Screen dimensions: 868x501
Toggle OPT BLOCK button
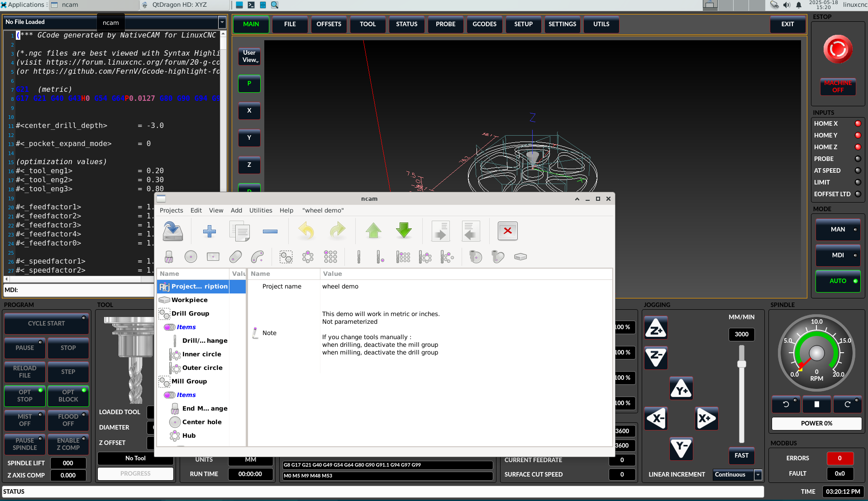point(68,396)
